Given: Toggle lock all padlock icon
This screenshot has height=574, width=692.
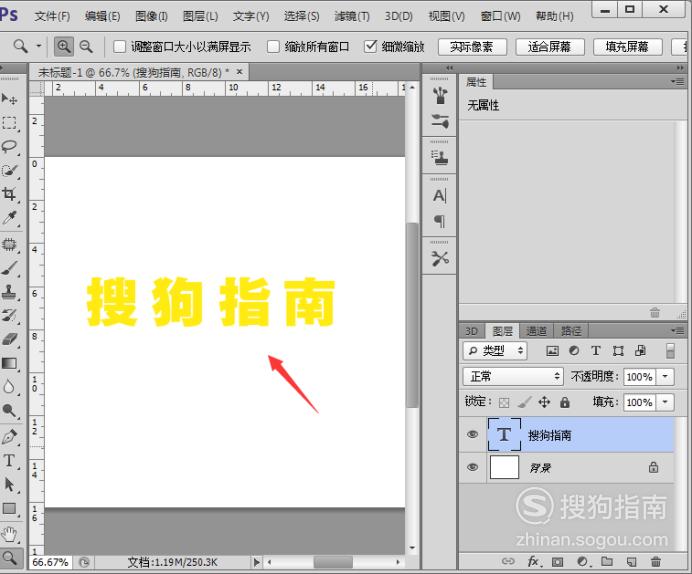Looking at the screenshot, I should point(564,402).
